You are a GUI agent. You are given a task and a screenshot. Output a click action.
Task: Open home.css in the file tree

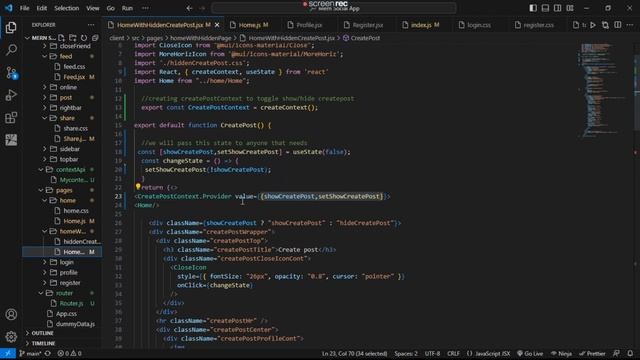76,211
